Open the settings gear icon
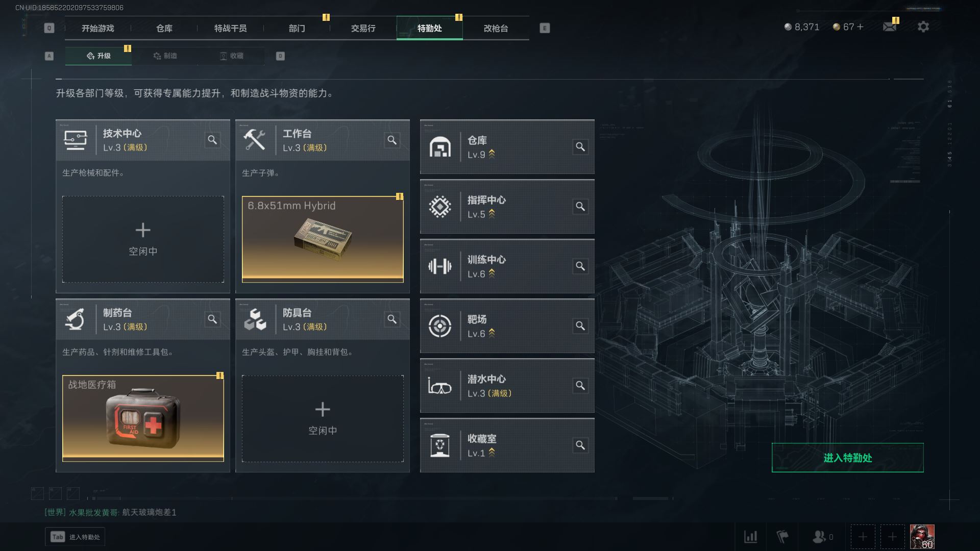The width and height of the screenshot is (980, 551). [x=923, y=27]
